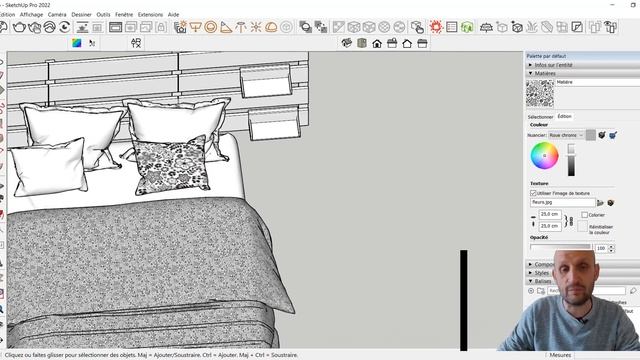640x360 pixels.
Task: Add an omni light starburst icon
Action: click(x=256, y=27)
